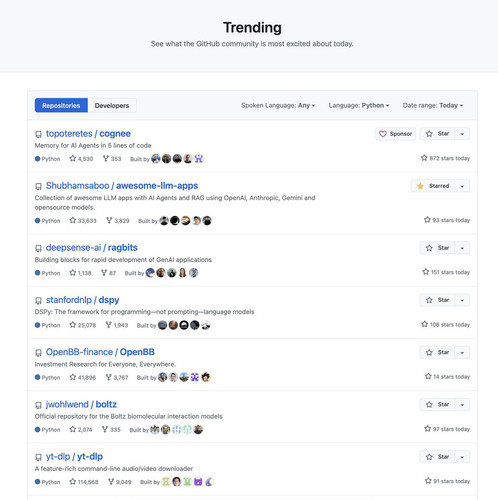Click the first contributor avatar for cognee
Image resolution: width=498 pixels, height=500 pixels.
point(156,159)
